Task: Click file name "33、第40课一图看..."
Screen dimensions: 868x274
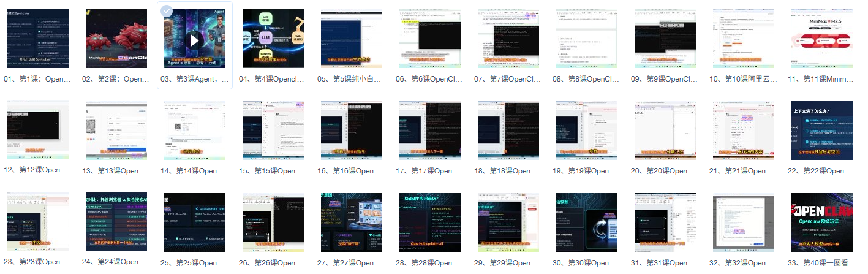Action: 822,262
